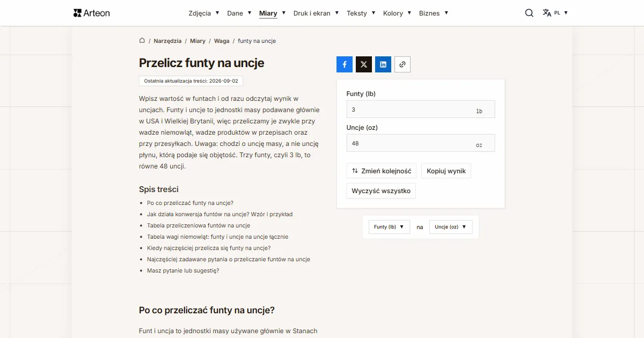
Task: Click the 'Spis treści' heading
Action: [159, 189]
